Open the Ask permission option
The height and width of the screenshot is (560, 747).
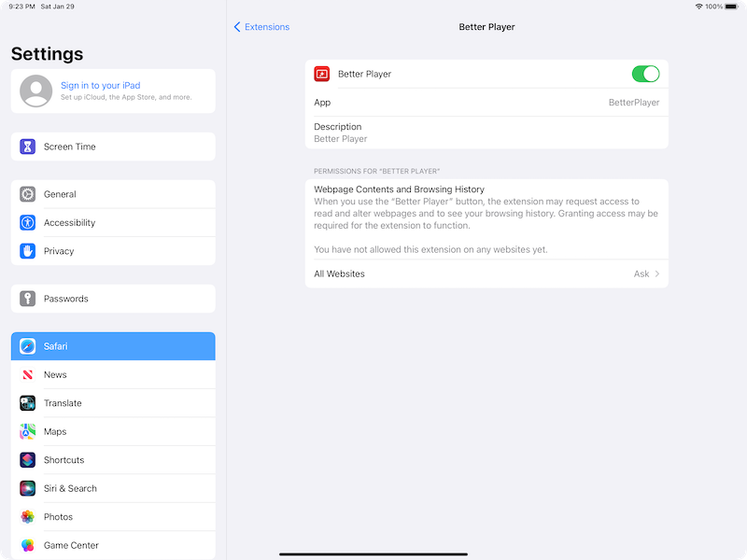pyautogui.click(x=641, y=273)
